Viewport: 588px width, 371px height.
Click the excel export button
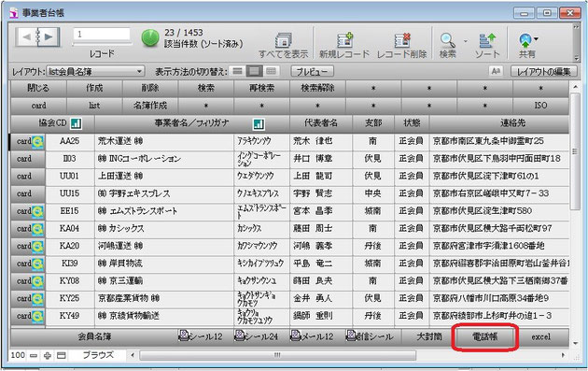(540, 336)
